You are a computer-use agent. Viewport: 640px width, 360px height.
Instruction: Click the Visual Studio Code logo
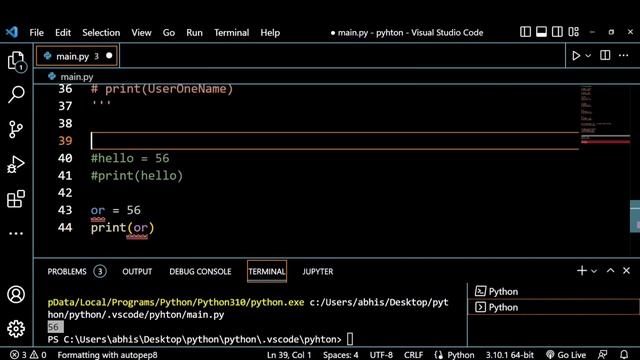(x=12, y=32)
